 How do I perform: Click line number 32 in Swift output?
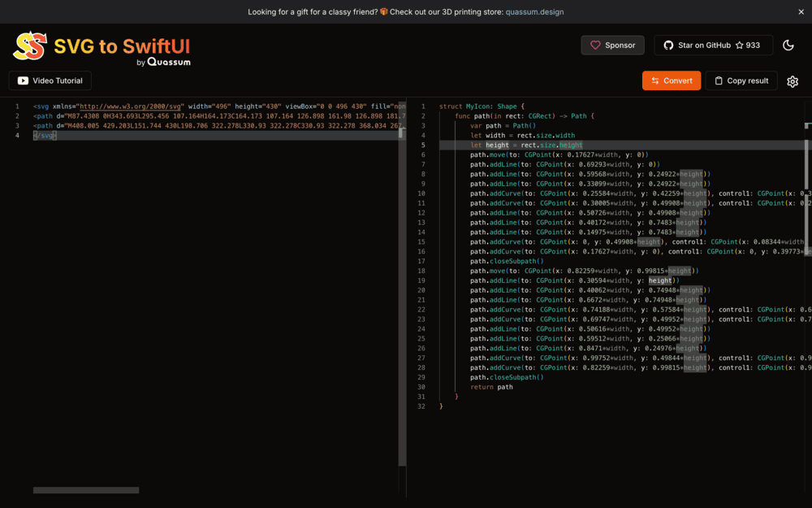point(421,406)
